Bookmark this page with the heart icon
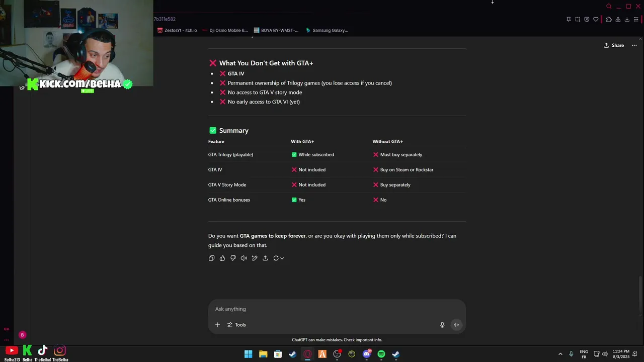 (x=596, y=20)
